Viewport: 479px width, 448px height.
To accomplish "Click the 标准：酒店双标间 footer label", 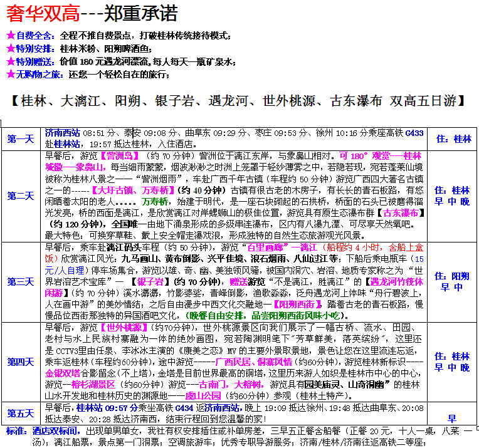I will (x=43, y=431).
